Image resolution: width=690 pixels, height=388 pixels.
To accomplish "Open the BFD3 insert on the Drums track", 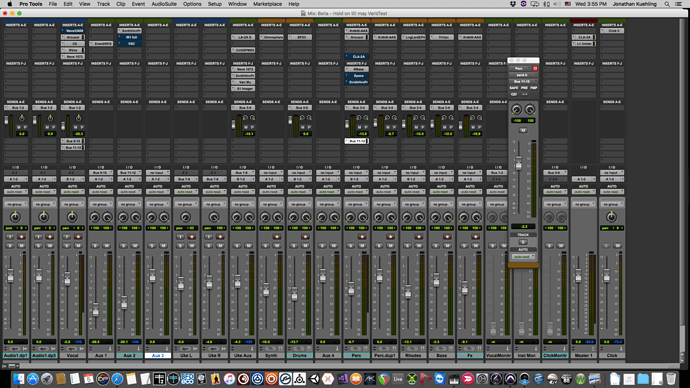I will coord(300,37).
